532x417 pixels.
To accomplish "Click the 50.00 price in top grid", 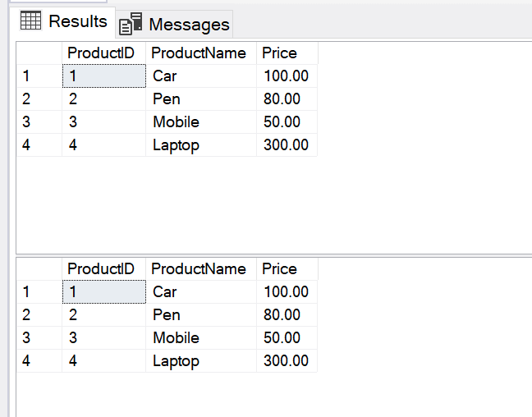I will 282,122.
